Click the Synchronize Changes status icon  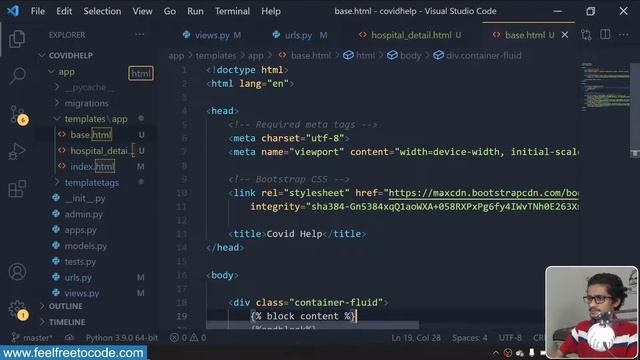coord(69,338)
